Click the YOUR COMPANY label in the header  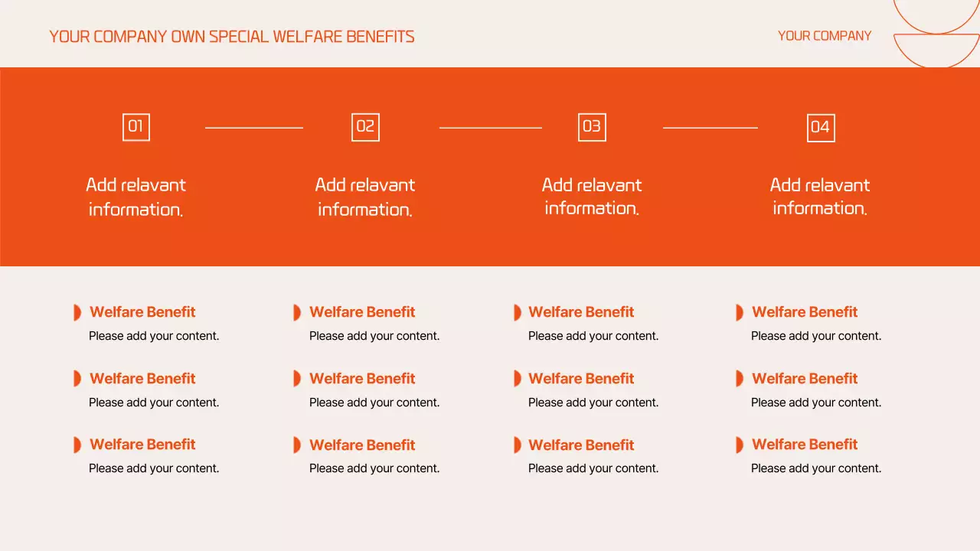[825, 36]
